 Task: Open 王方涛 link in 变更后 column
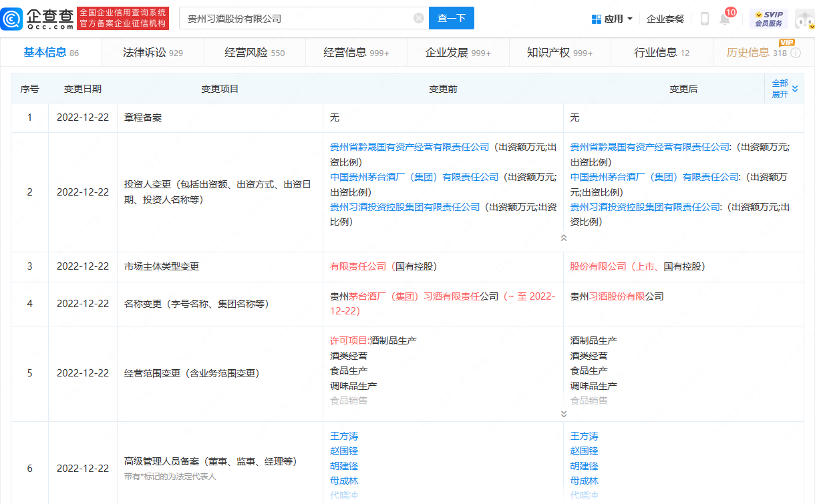[584, 436]
